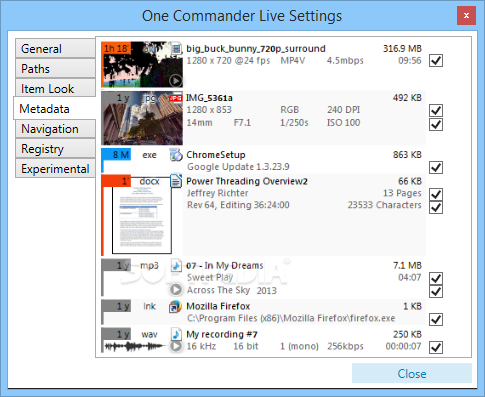Click the video file type icon
This screenshot has width=485, height=397.
point(176,49)
